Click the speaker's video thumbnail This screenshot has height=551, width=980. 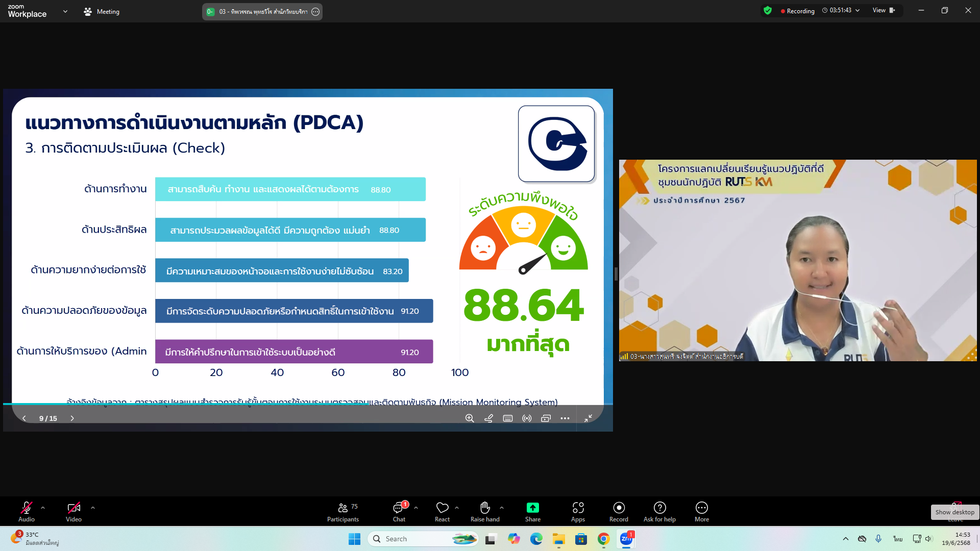[798, 260]
